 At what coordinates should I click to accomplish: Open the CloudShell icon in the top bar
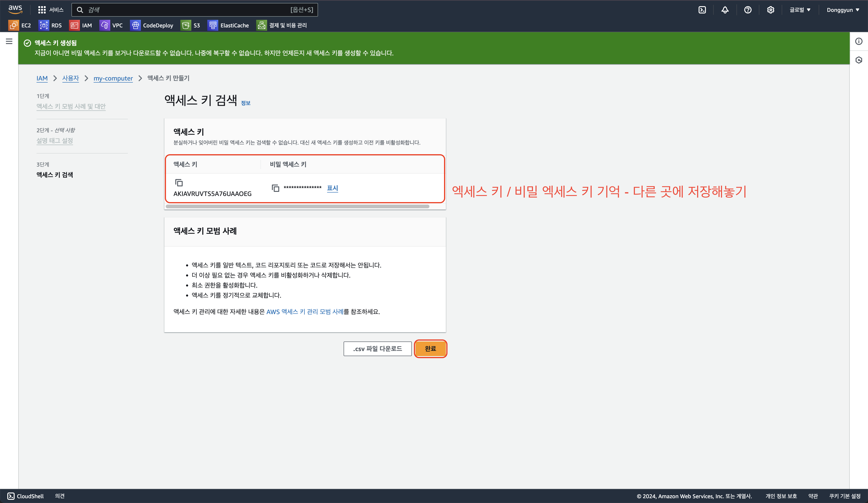pyautogui.click(x=702, y=10)
